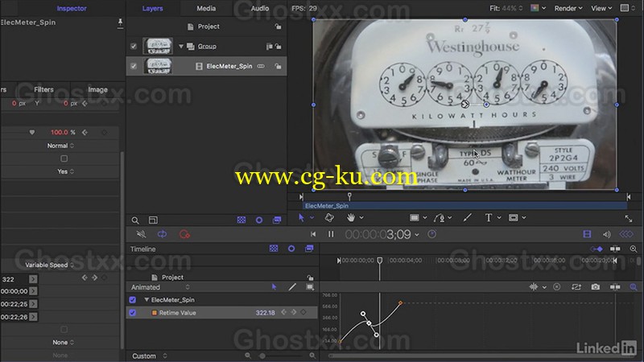This screenshot has width=644, height=362.
Task: Toggle the Timeline pane icon
Action: point(587,234)
